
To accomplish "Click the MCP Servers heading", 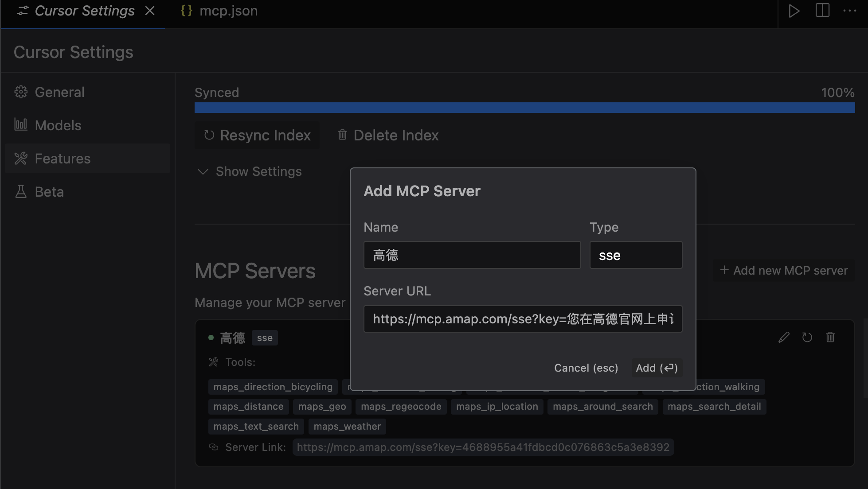I will 255,271.
